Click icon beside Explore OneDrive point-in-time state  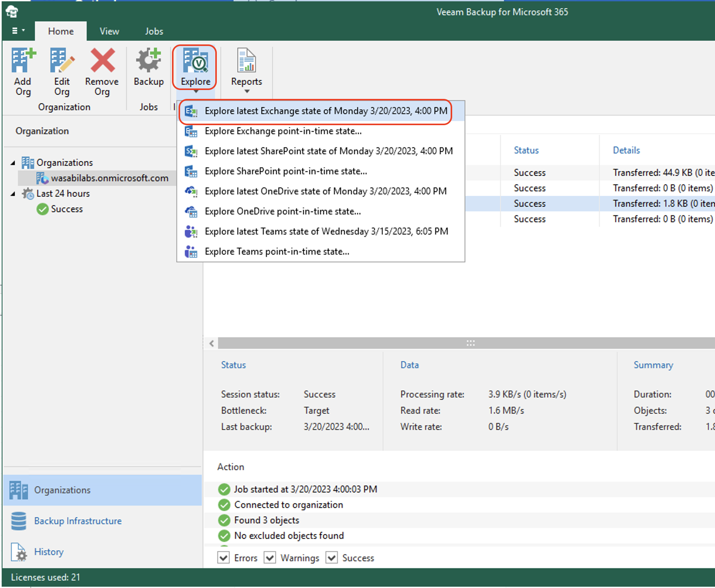pyautogui.click(x=191, y=212)
